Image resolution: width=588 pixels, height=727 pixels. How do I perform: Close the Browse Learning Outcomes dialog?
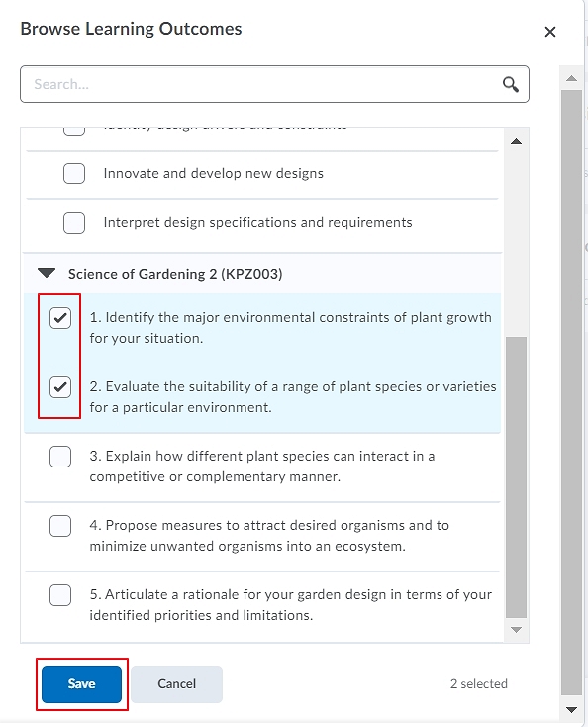550,32
